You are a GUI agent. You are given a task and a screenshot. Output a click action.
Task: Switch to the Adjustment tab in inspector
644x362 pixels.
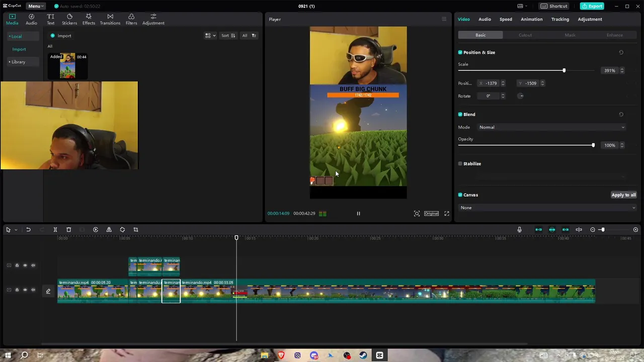tap(590, 19)
